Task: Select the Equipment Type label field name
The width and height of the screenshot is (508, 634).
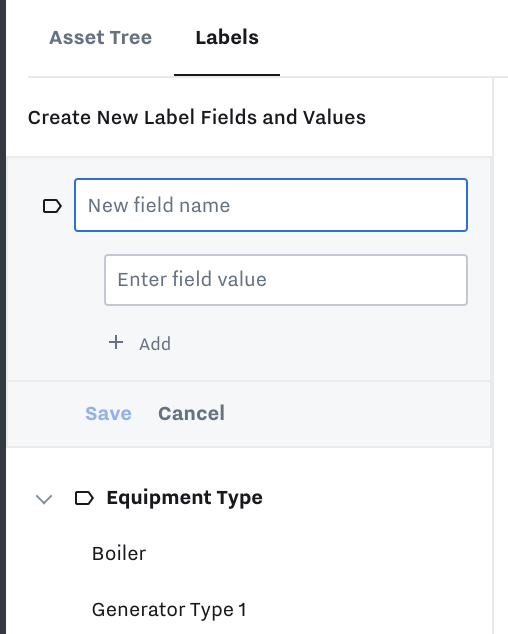Action: [x=184, y=498]
